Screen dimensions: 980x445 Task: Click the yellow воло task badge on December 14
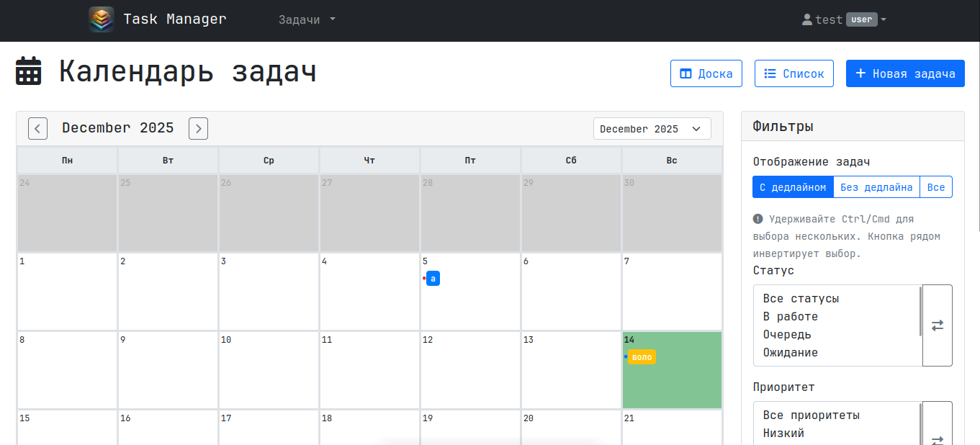641,356
